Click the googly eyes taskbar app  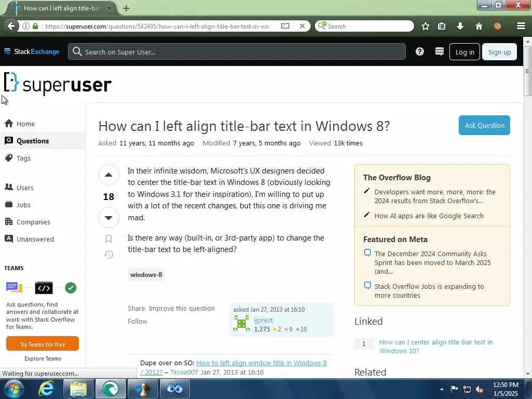coord(175,389)
